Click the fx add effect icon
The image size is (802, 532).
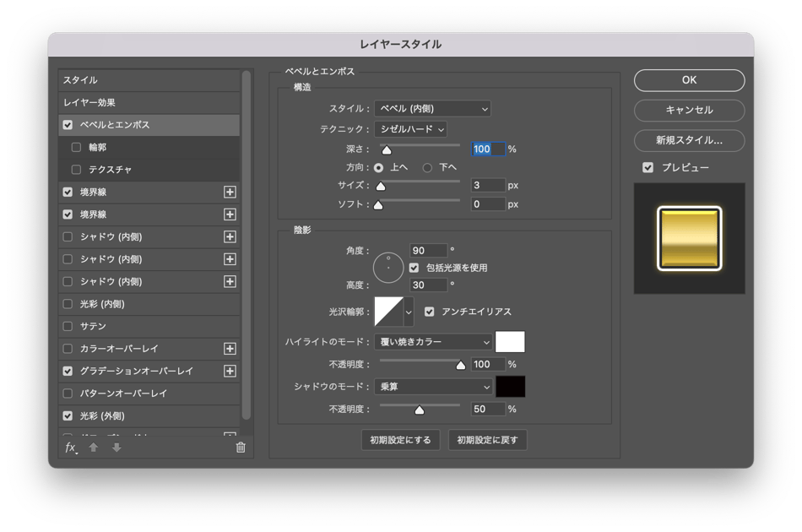tap(71, 448)
